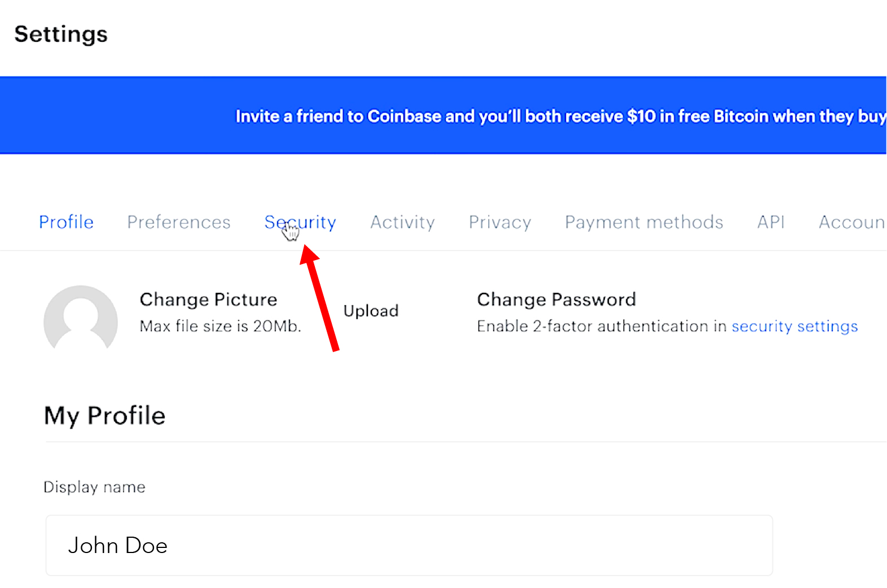Open the Payment methods tab
The height and width of the screenshot is (588, 887).
pos(644,222)
